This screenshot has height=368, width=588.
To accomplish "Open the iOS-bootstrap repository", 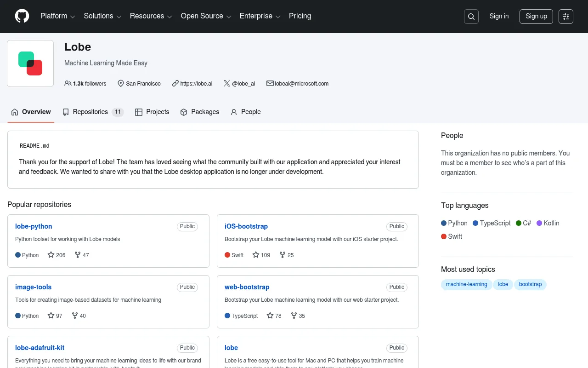I will [246, 226].
